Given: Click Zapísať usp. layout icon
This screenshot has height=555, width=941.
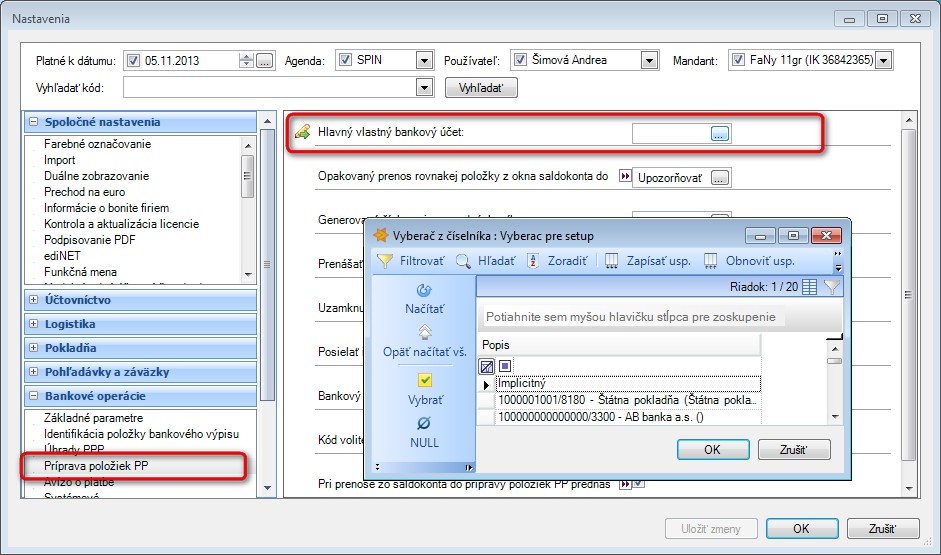Looking at the screenshot, I should pos(612,261).
